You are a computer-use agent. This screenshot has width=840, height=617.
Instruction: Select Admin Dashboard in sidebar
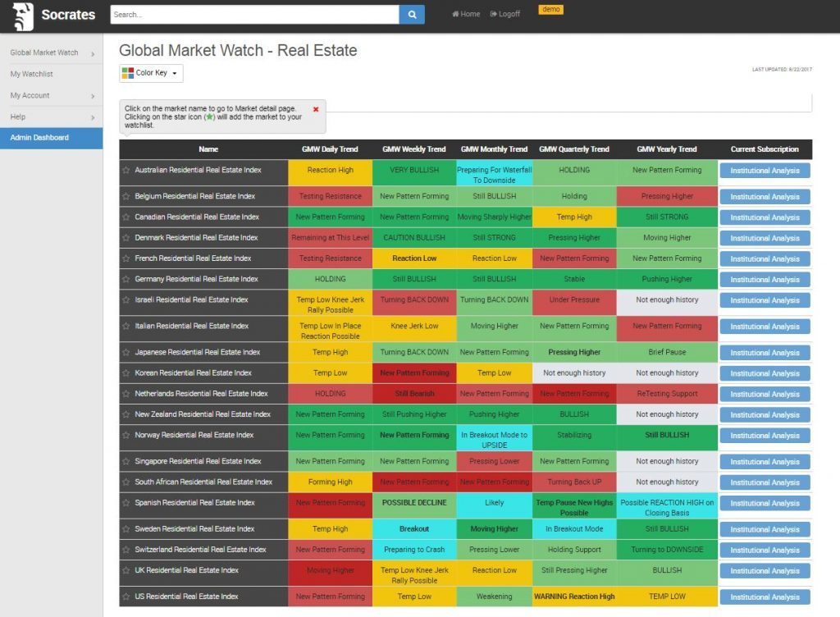tap(39, 138)
